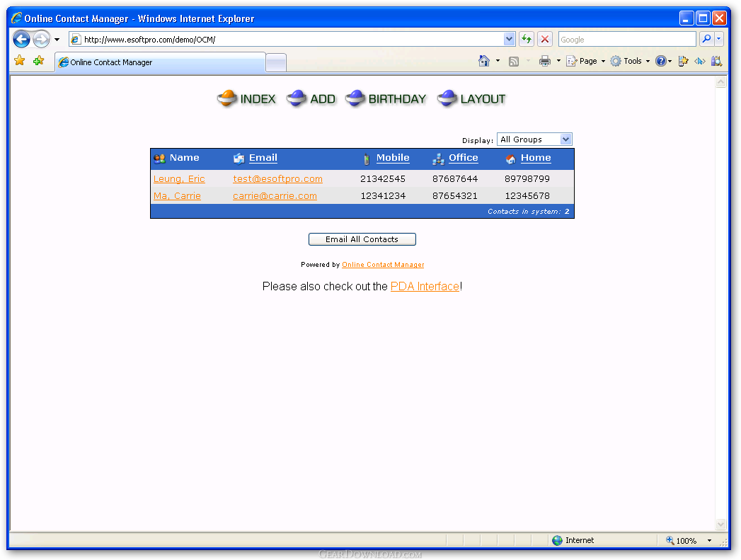Click the vertical scrollbar down arrow
741x560 pixels.
pyautogui.click(x=720, y=524)
